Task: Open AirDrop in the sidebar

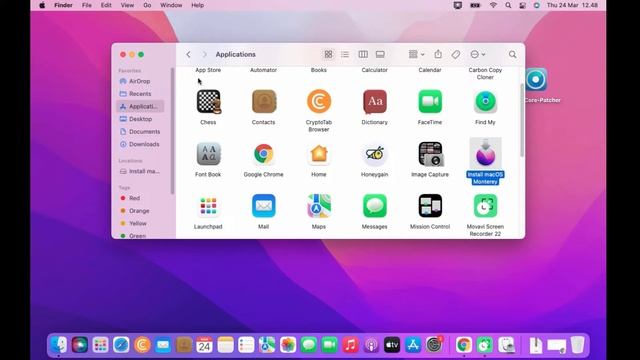Action: click(x=140, y=81)
